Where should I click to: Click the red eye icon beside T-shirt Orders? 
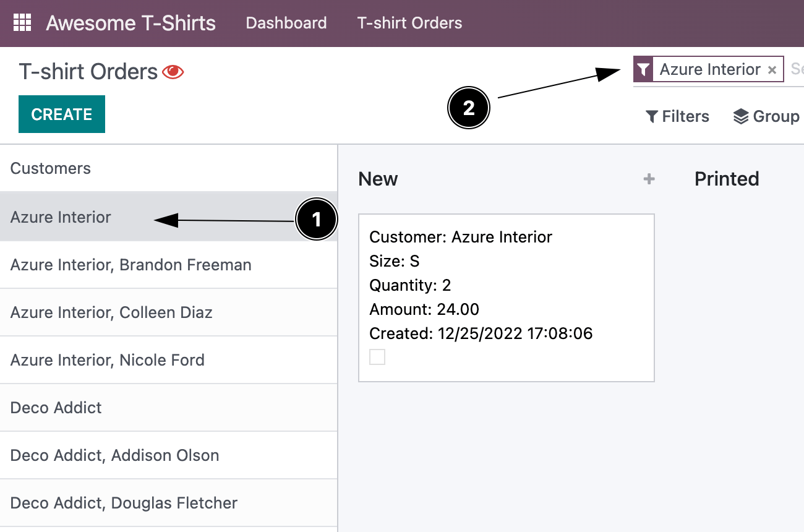pos(174,71)
